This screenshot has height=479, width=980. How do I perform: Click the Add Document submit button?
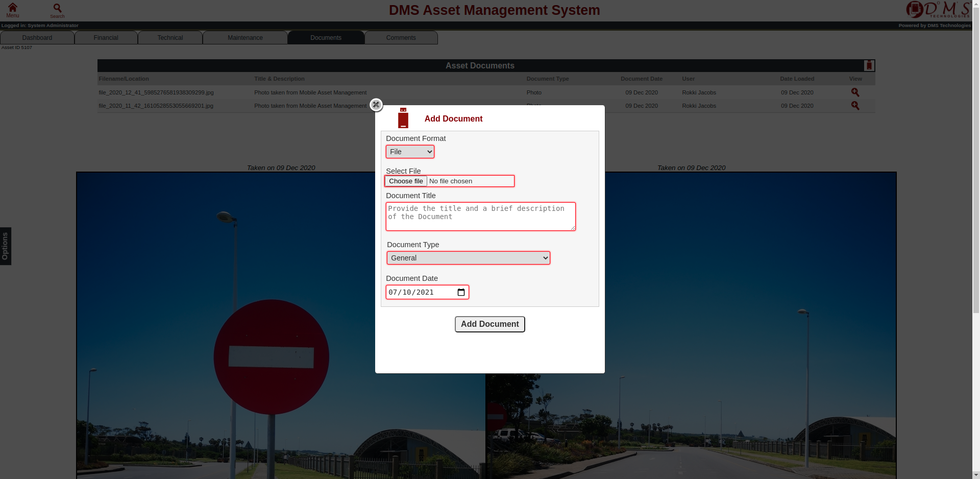(489, 324)
